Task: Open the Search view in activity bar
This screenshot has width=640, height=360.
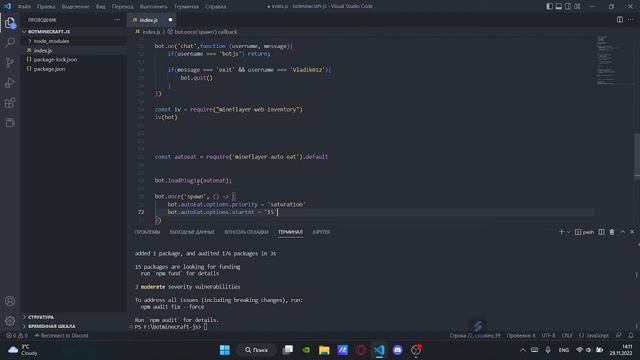Action: [10, 42]
